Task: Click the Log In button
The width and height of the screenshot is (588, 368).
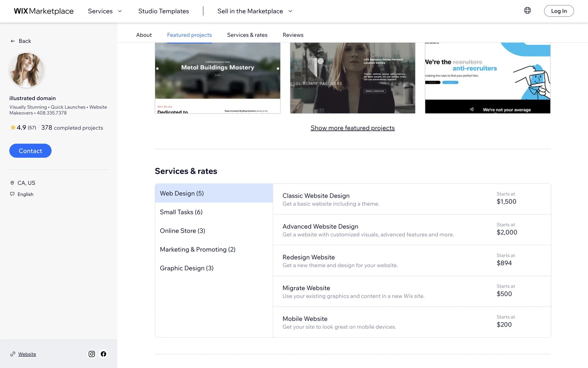Action: 559,11
